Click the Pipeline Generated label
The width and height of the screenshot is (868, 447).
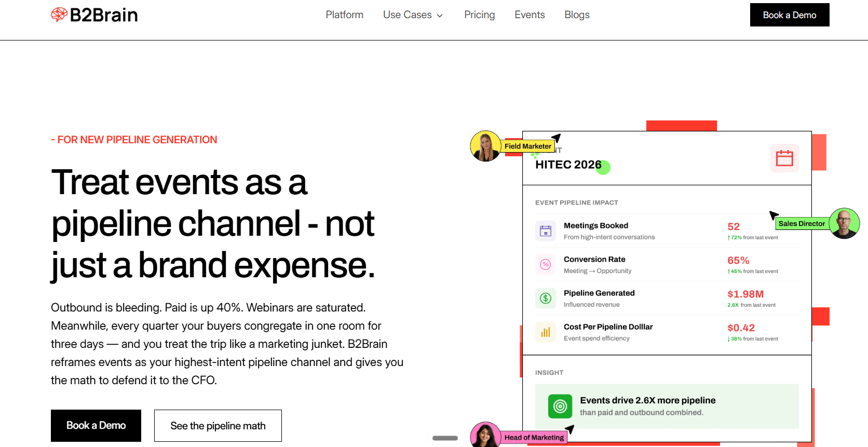click(599, 293)
